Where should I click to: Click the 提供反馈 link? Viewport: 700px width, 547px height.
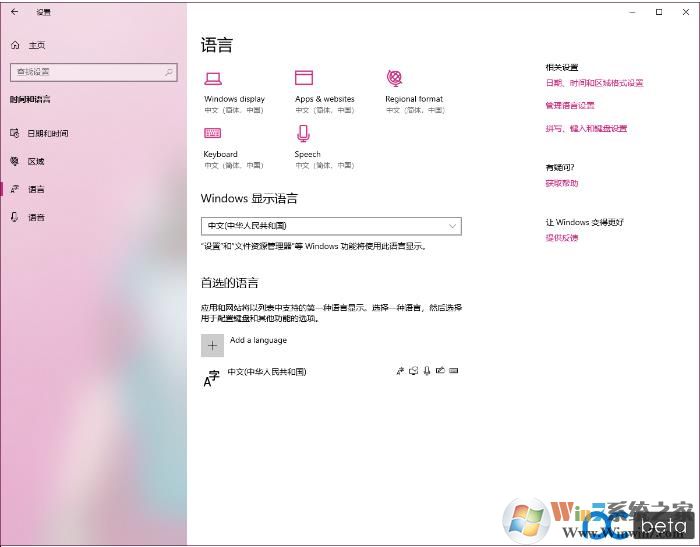(562, 238)
